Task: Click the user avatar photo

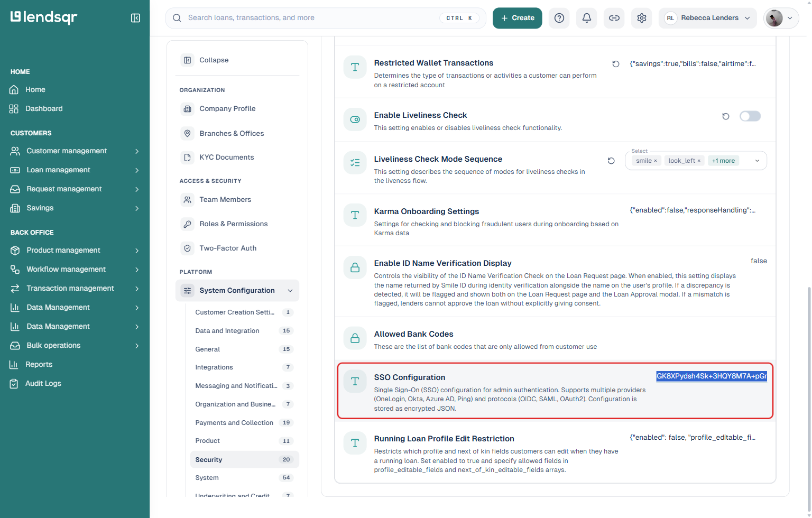Action: 774,18
